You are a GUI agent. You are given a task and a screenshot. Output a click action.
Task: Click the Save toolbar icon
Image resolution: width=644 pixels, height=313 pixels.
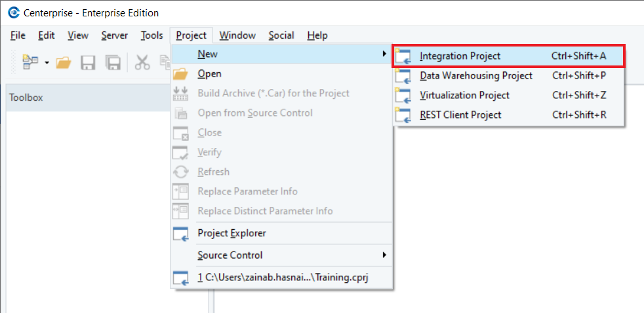(88, 62)
